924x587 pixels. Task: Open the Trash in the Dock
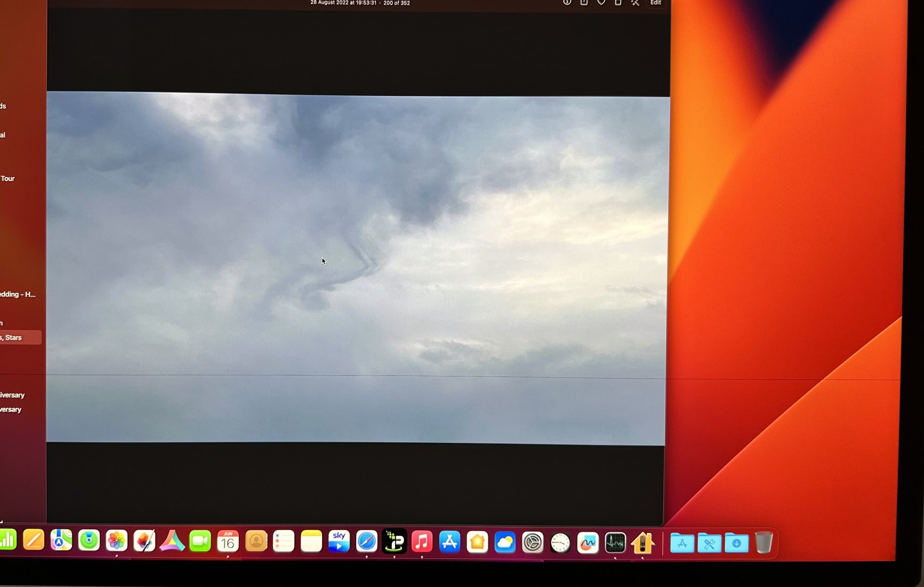click(x=764, y=542)
